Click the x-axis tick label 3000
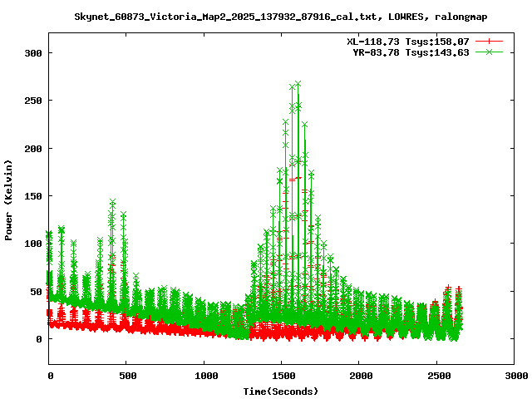 click(516, 376)
